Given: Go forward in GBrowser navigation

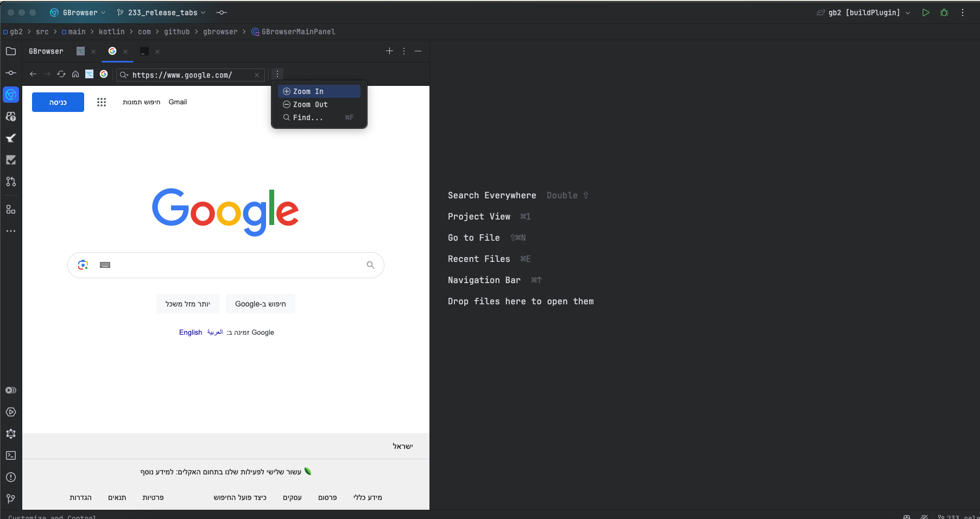Looking at the screenshot, I should coord(47,74).
